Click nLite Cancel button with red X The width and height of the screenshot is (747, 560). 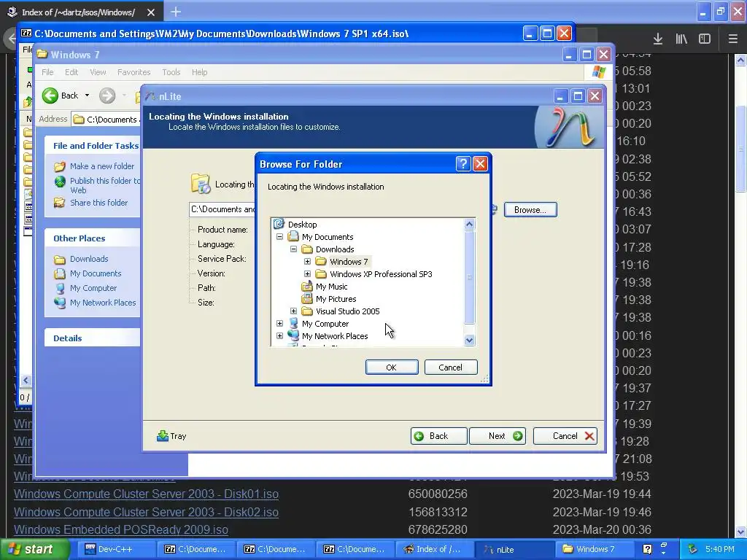(565, 436)
